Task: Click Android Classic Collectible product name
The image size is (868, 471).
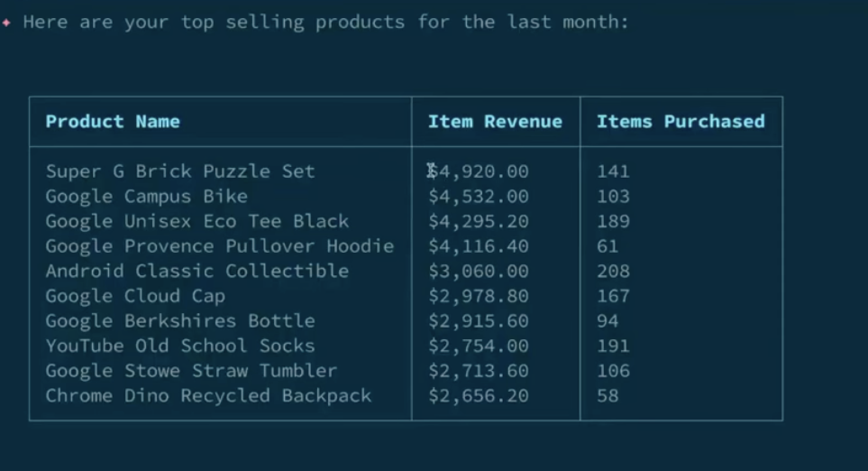Action: click(x=196, y=271)
